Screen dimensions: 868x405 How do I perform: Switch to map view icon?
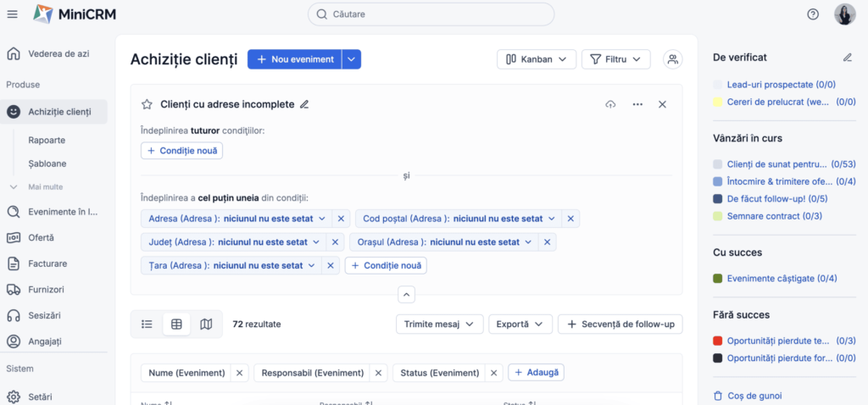pyautogui.click(x=206, y=325)
